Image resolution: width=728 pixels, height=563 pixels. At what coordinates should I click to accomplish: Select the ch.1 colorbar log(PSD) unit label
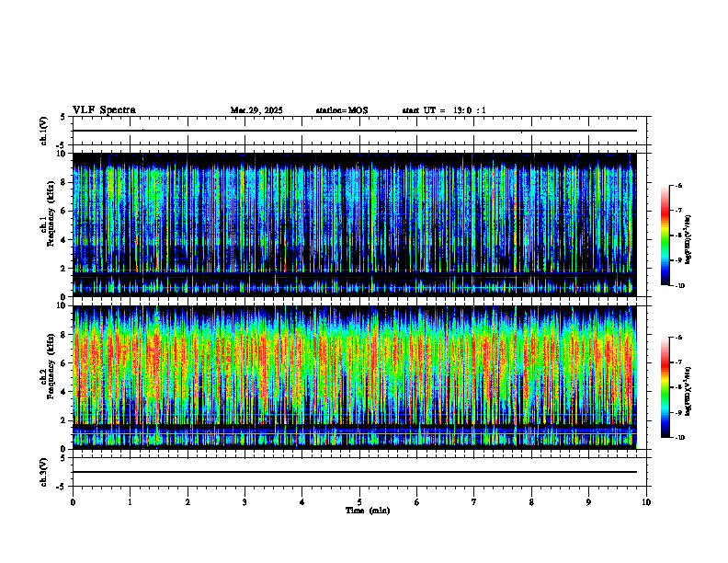[688, 240]
